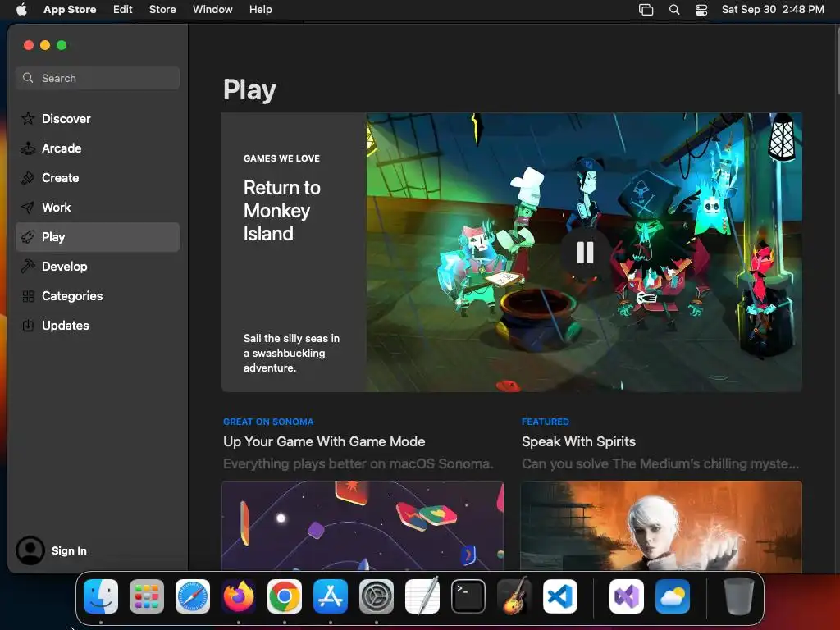The height and width of the screenshot is (630, 840).
Task: Click the account avatar icon beside Sign In
Action: coord(30,550)
